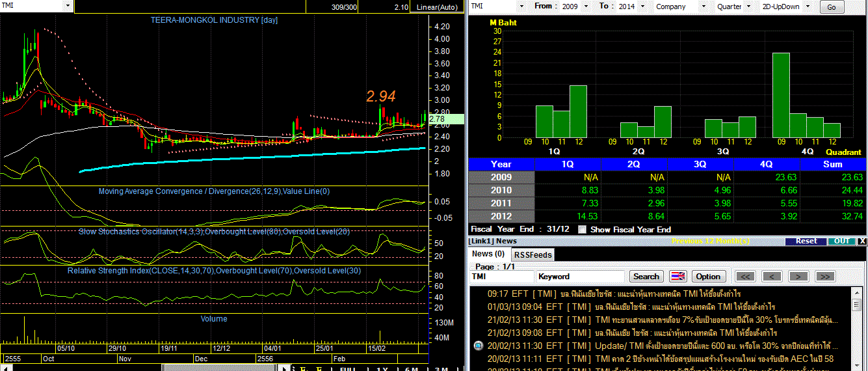Set chart range to FULL
The height and width of the screenshot is (371, 868).
click(x=349, y=368)
